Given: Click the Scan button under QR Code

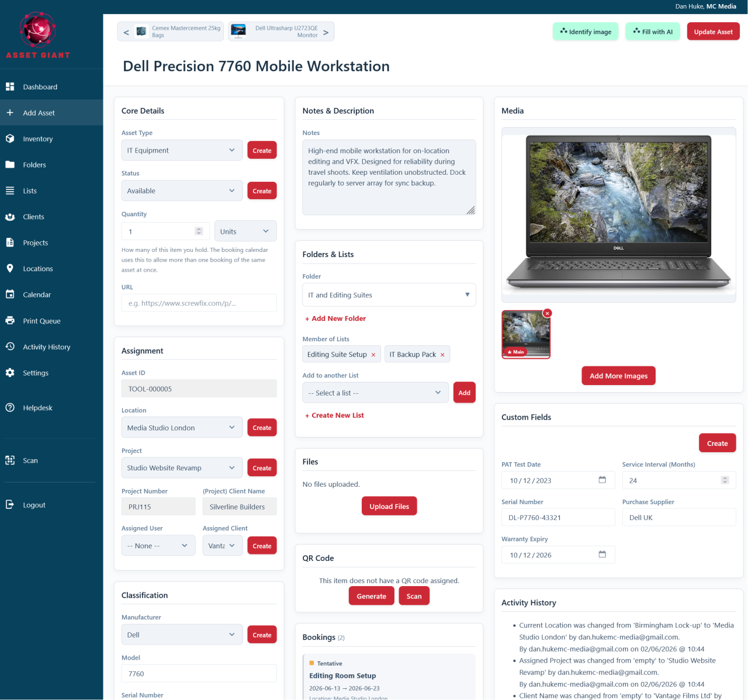Looking at the screenshot, I should tap(414, 596).
